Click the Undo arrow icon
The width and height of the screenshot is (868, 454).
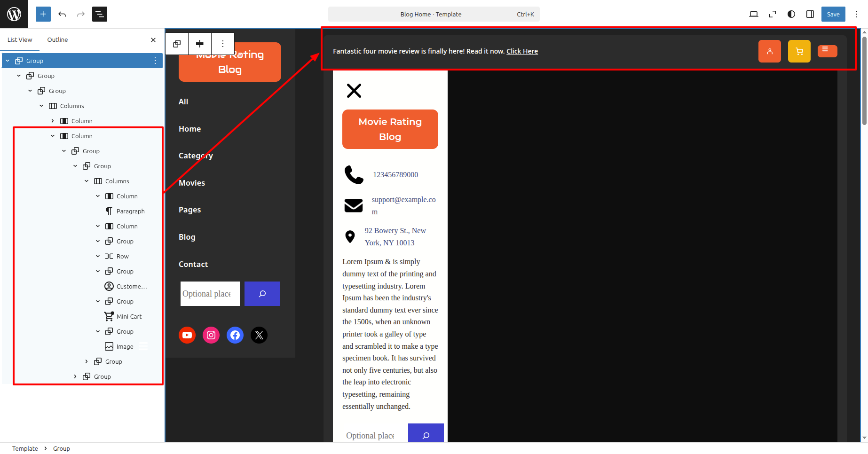click(62, 14)
